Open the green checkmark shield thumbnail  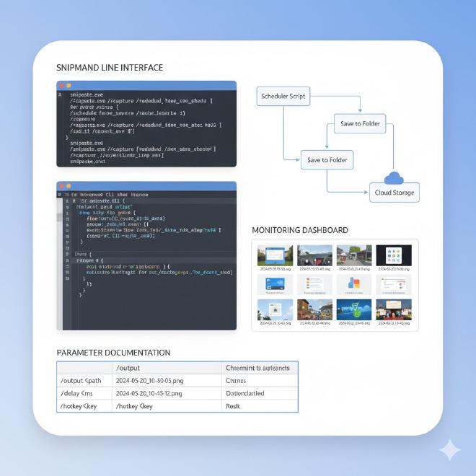pos(354,309)
